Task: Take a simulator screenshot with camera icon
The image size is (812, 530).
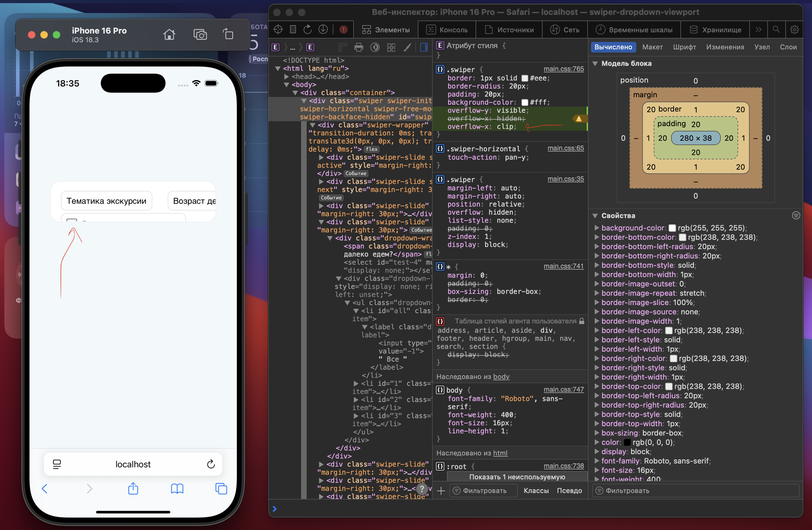Action: 200,34
